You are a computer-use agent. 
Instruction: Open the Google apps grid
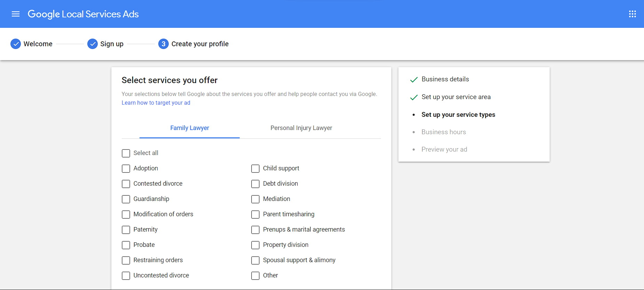632,14
